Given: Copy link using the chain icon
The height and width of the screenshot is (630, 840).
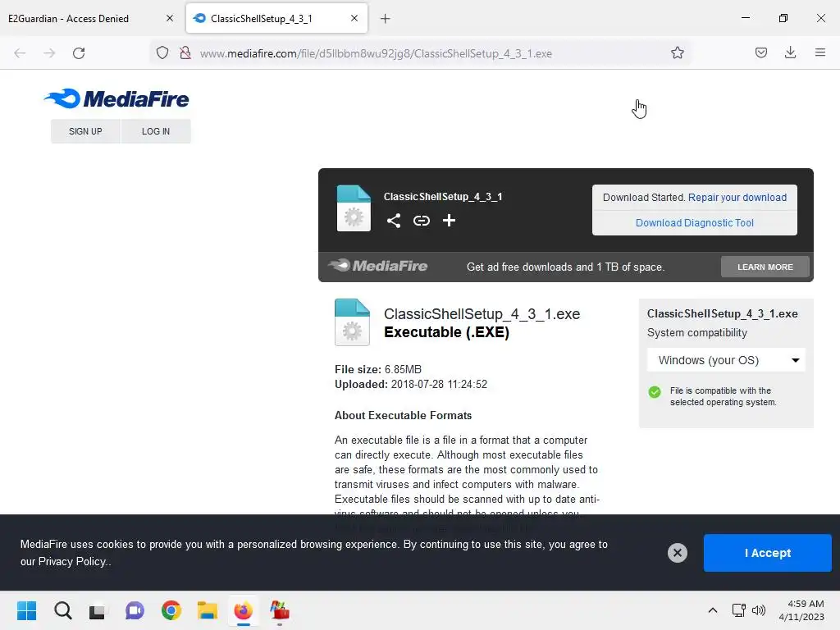Looking at the screenshot, I should 422,221.
